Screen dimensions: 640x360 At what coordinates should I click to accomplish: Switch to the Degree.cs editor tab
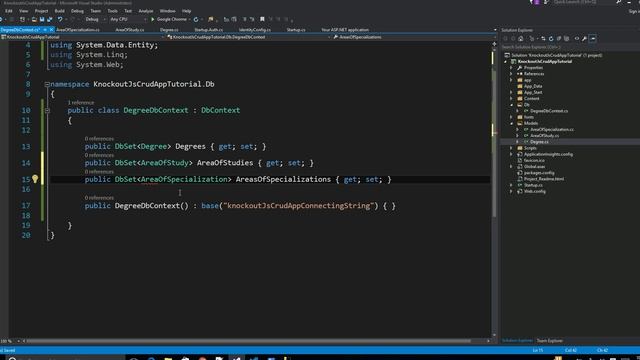click(x=169, y=30)
